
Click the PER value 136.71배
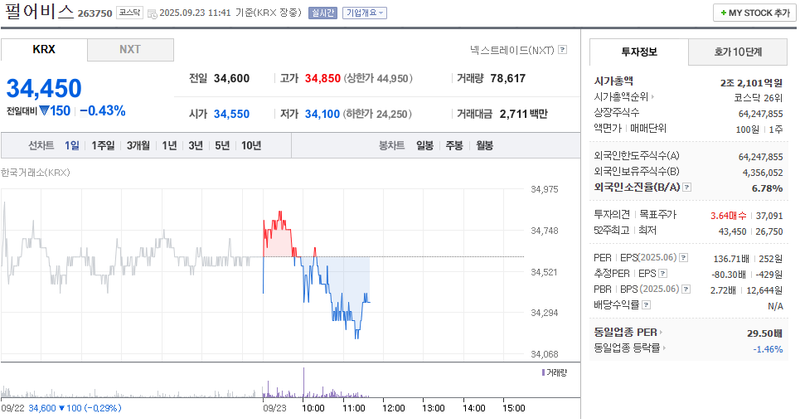[731, 259]
